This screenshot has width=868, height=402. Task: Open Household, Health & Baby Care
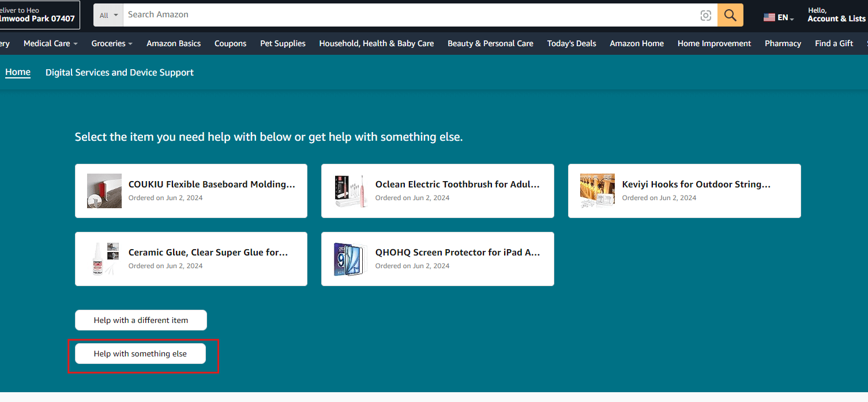(377, 43)
